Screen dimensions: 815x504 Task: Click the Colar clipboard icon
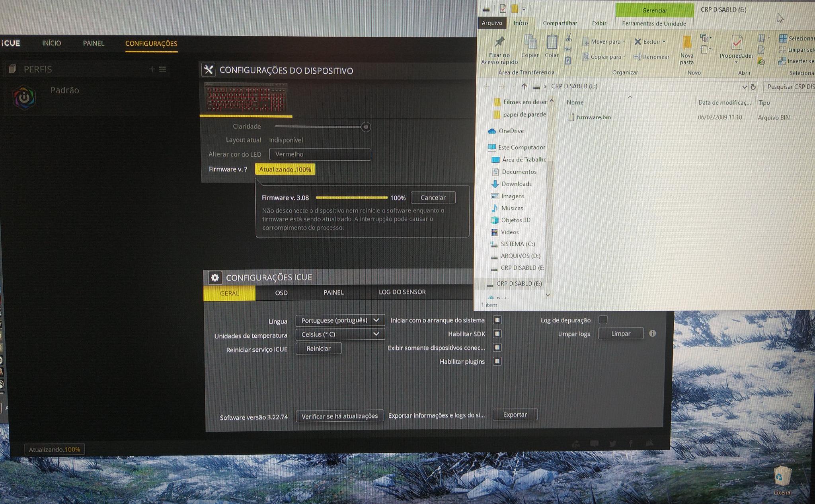(552, 42)
